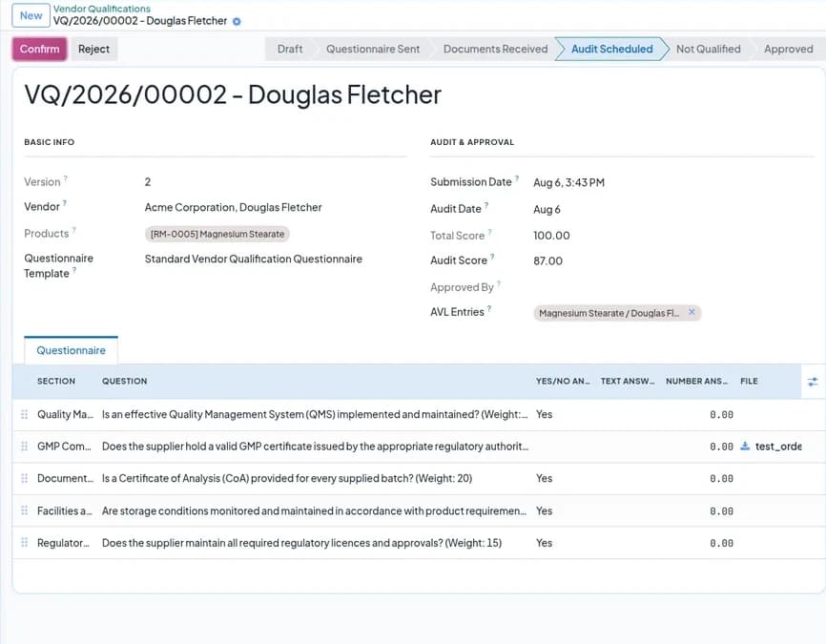This screenshot has height=644, width=826.
Task: Show help tooltip for Approved By
Action: tap(498, 283)
